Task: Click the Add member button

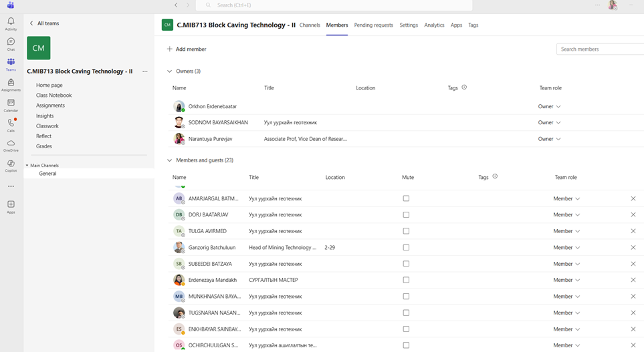Action: [187, 49]
